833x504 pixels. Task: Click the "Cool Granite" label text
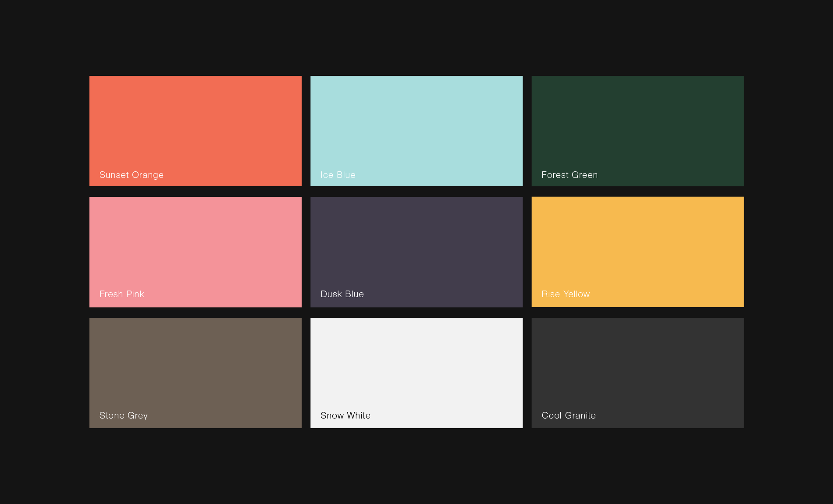(x=569, y=415)
